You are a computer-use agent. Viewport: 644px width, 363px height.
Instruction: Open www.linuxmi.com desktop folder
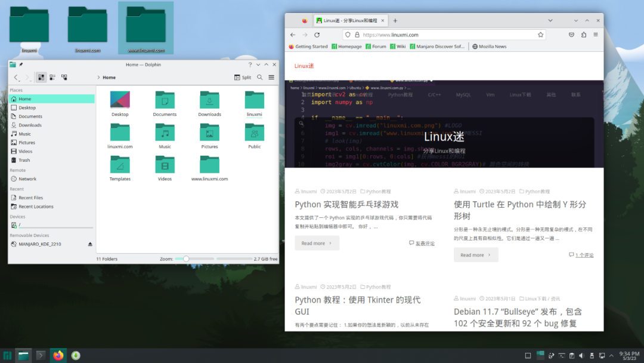tap(146, 29)
